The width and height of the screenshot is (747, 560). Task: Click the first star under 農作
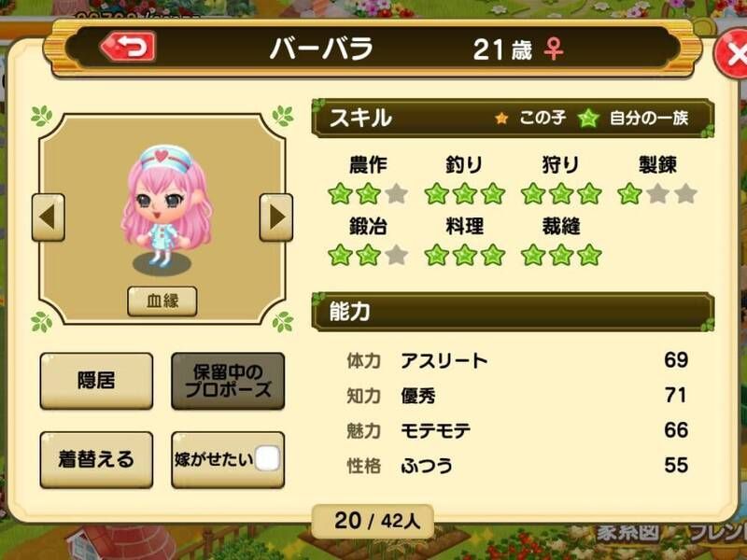click(340, 194)
